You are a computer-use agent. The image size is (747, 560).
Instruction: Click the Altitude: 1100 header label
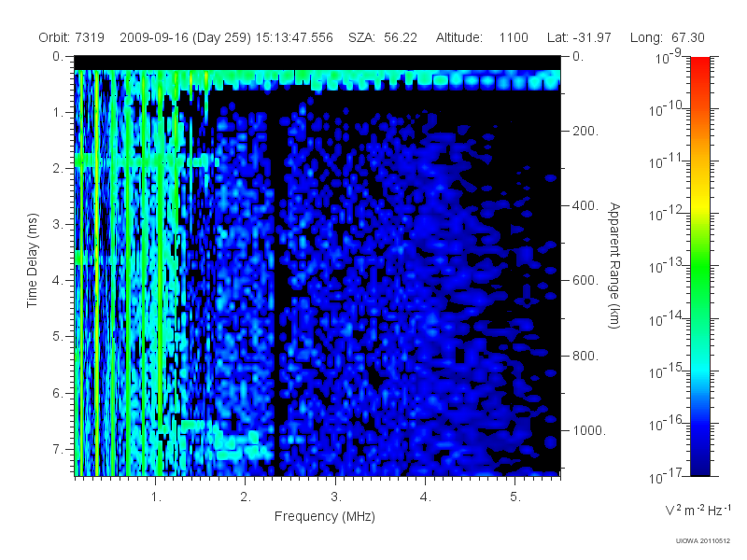pos(482,37)
